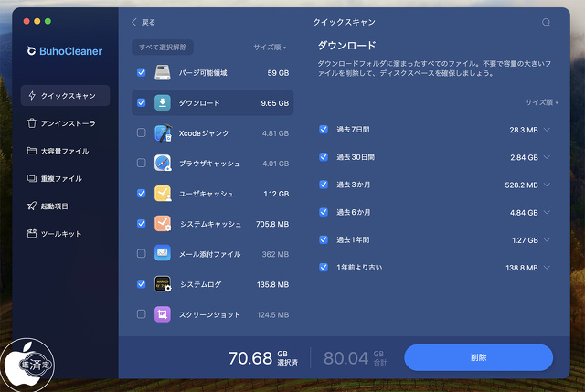Click the 削除 delete button
The width and height of the screenshot is (585, 392).
(x=478, y=357)
